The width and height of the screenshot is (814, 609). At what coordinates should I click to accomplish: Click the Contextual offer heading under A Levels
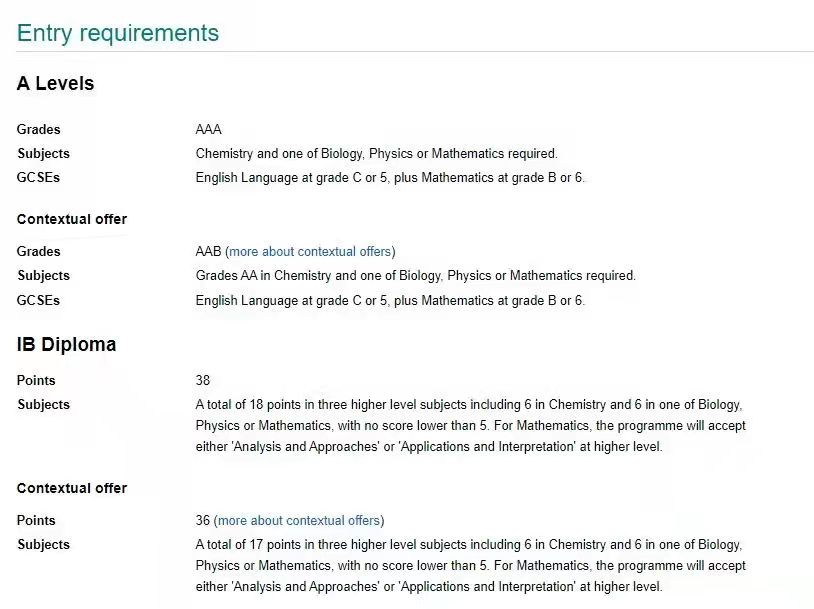point(72,220)
